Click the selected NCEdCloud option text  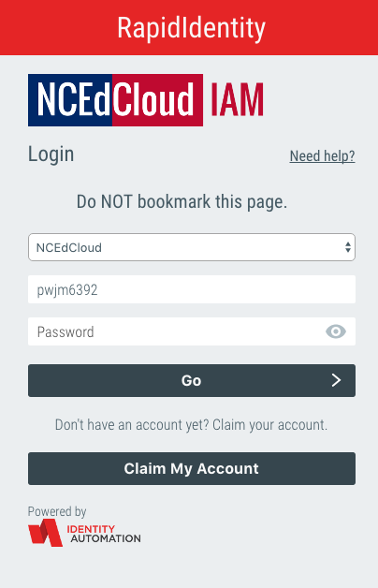[x=69, y=247]
